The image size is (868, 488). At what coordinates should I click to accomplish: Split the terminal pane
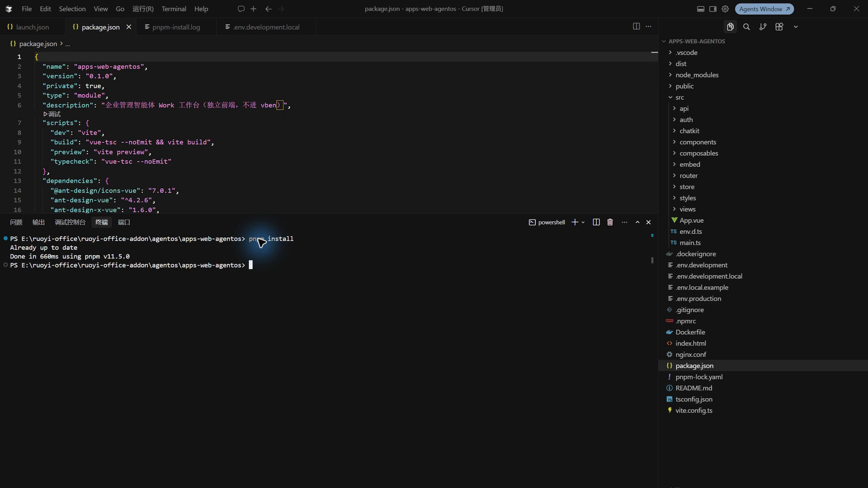[596, 222]
